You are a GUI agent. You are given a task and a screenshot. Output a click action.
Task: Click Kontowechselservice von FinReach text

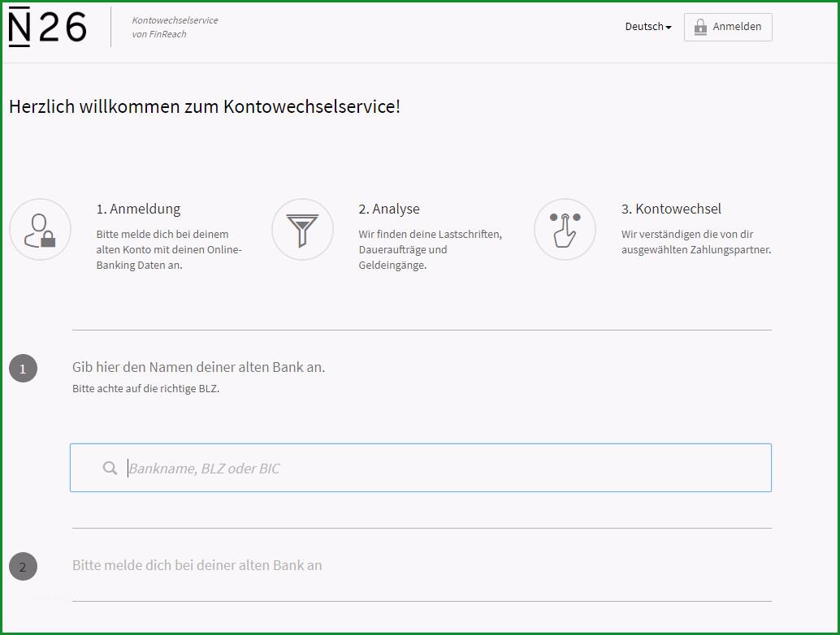[175, 28]
